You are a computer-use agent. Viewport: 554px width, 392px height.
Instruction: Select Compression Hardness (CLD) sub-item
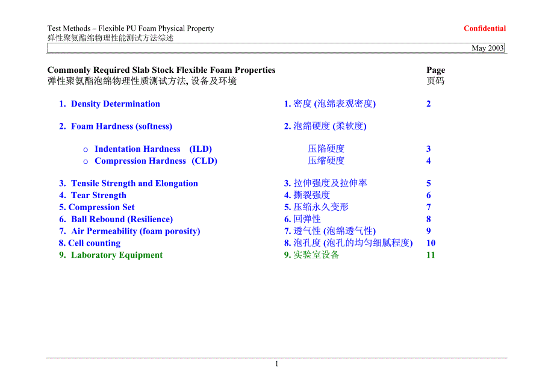tap(155, 161)
